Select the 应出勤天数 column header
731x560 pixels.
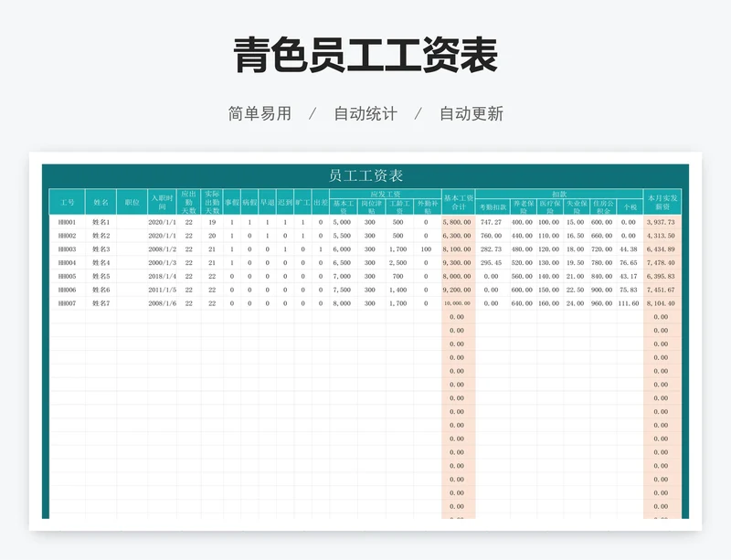pos(189,202)
